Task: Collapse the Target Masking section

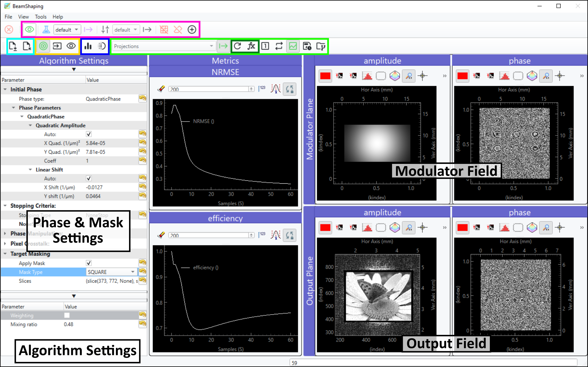Action: pyautogui.click(x=5, y=254)
